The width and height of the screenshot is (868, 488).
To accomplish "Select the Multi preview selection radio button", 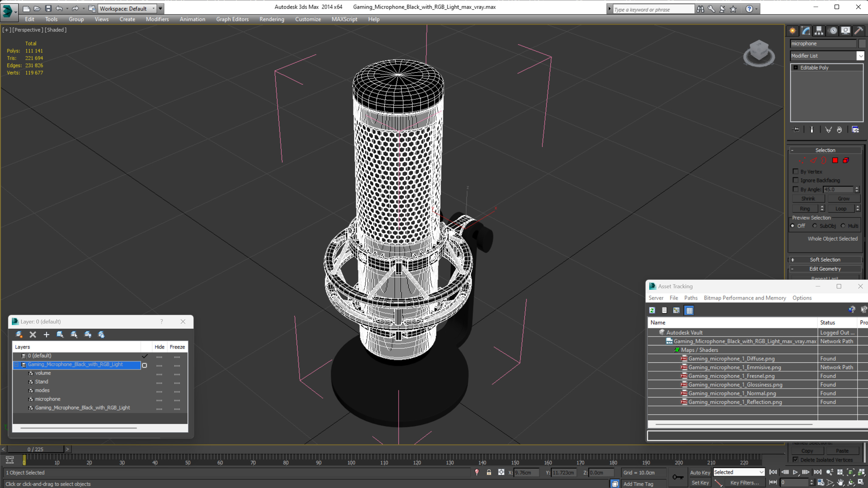I will click(843, 226).
